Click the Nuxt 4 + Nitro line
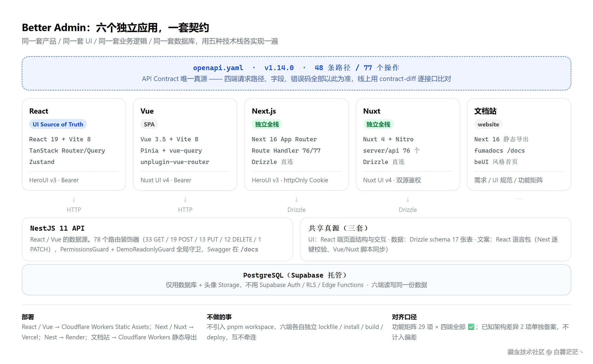Image resolution: width=593 pixels, height=364 pixels. [388, 139]
